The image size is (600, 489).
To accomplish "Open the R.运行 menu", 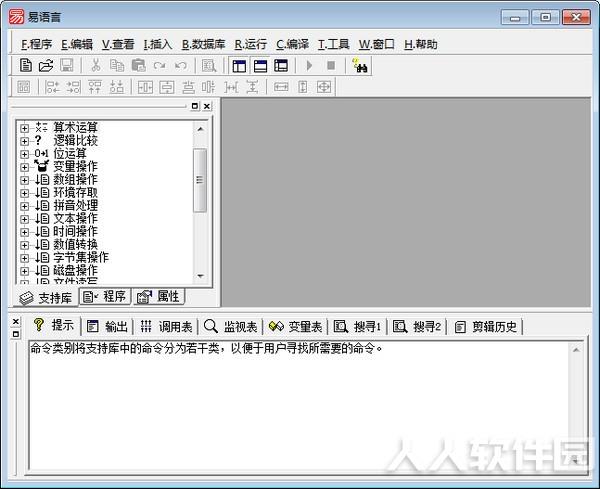I will pyautogui.click(x=251, y=44).
